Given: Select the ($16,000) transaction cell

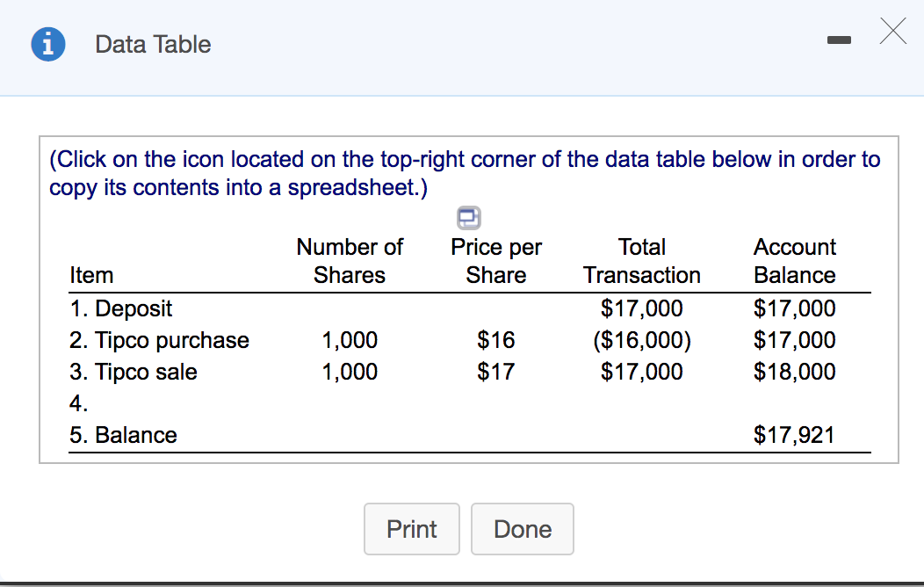Looking at the screenshot, I should click(x=642, y=340).
